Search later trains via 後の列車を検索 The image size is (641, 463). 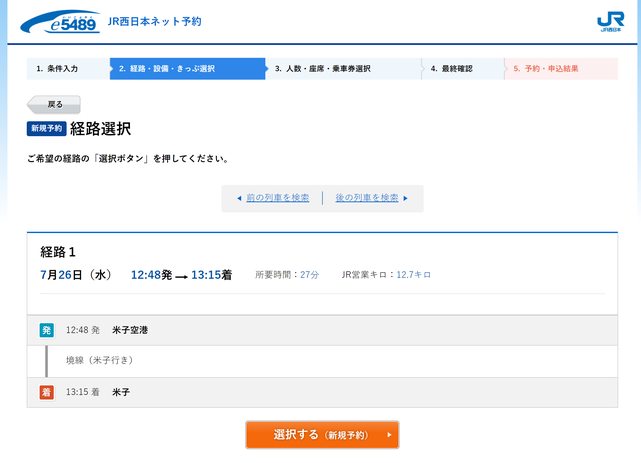(367, 198)
